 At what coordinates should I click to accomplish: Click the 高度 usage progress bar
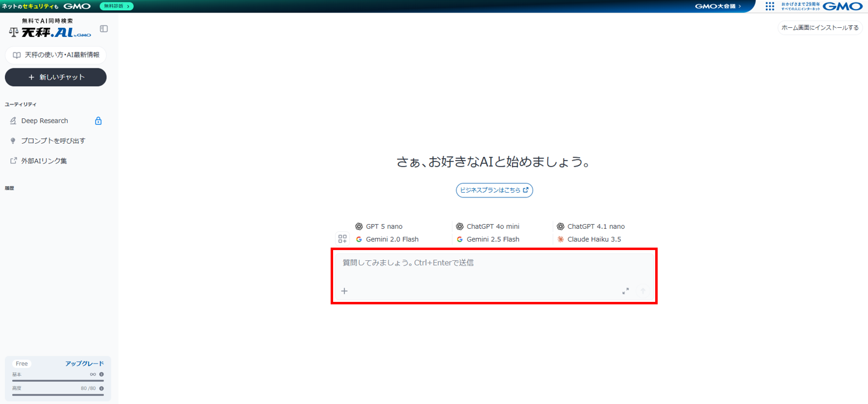click(x=57, y=394)
